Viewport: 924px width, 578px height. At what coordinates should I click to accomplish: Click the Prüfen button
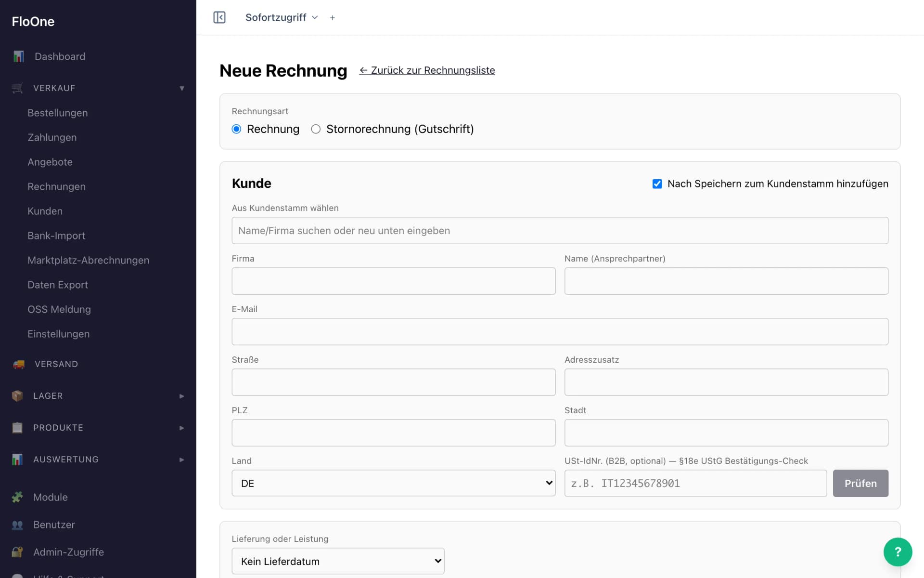pyautogui.click(x=860, y=483)
